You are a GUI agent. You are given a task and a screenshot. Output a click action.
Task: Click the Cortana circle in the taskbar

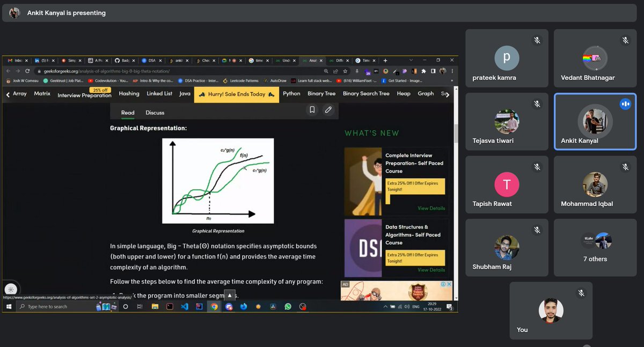tap(126, 307)
